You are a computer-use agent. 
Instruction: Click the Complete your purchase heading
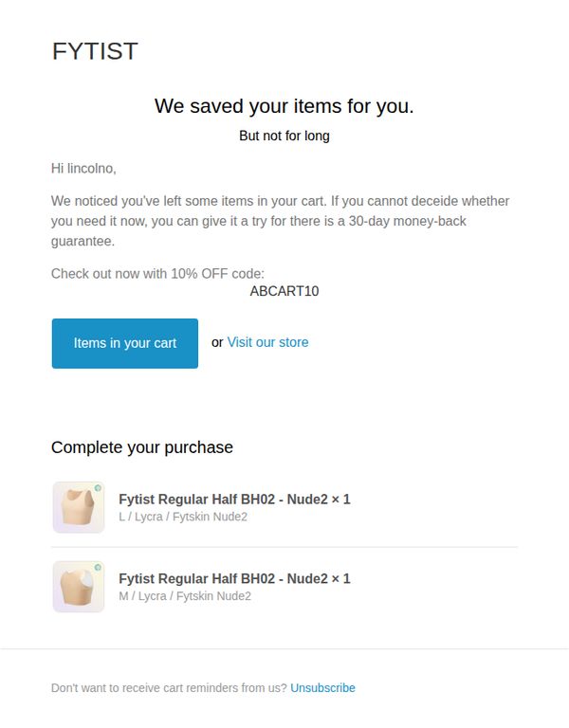142,447
